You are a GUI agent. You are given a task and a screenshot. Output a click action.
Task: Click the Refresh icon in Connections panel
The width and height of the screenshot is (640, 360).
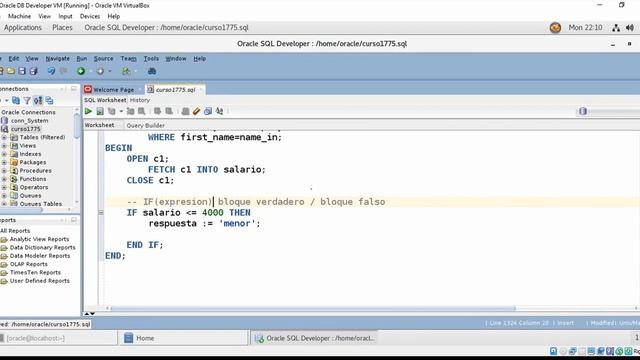(x=16, y=100)
